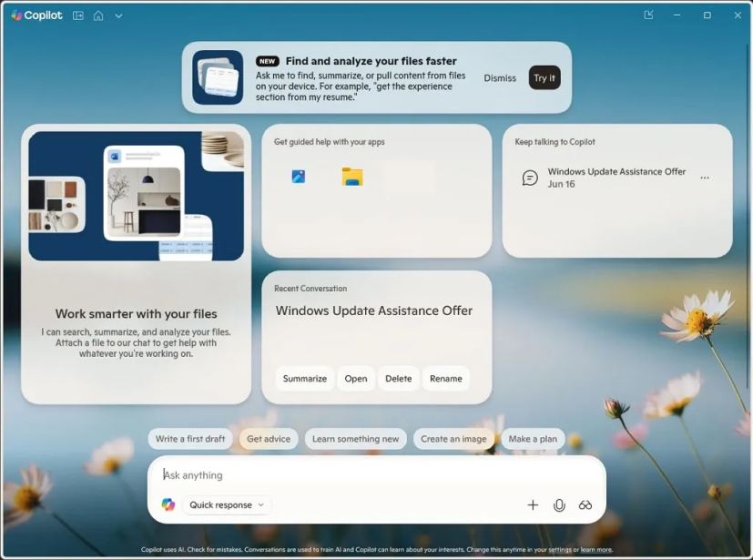Open Copilot Vision glasses icon
Screen dimensions: 753x560
point(585,504)
